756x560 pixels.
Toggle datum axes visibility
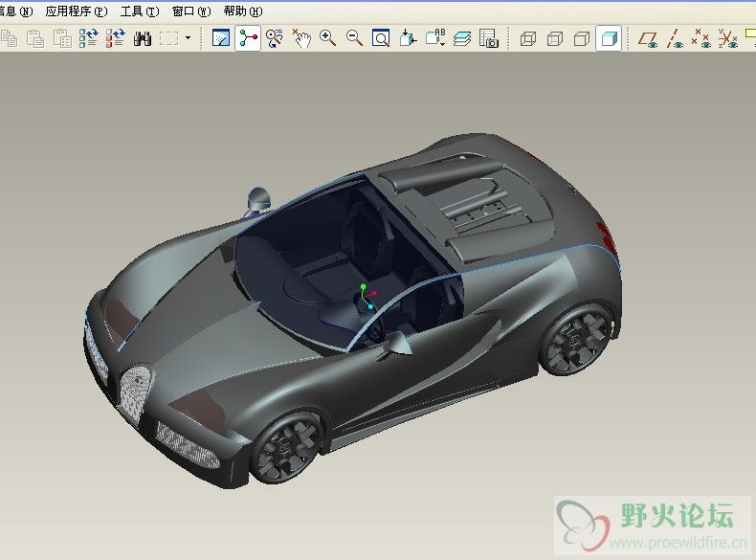coord(676,38)
